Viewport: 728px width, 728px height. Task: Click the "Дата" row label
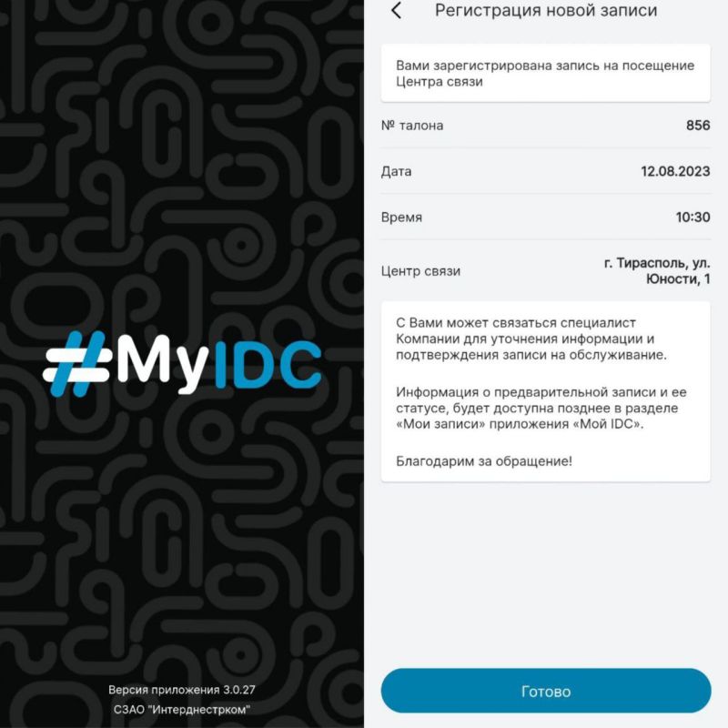tap(397, 171)
